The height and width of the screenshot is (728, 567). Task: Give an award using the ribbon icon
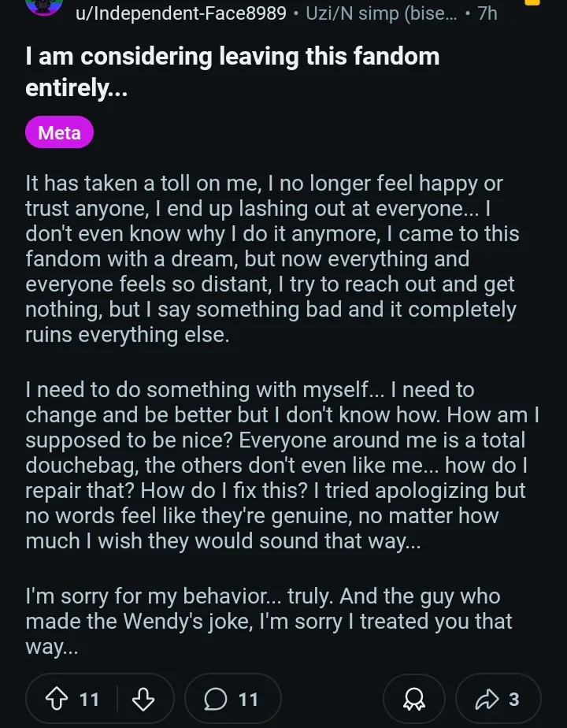click(414, 699)
